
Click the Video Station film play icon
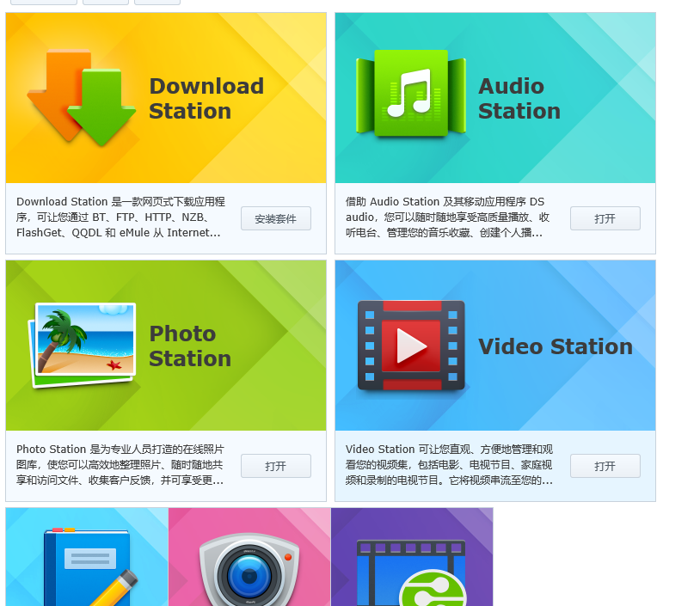point(411,346)
